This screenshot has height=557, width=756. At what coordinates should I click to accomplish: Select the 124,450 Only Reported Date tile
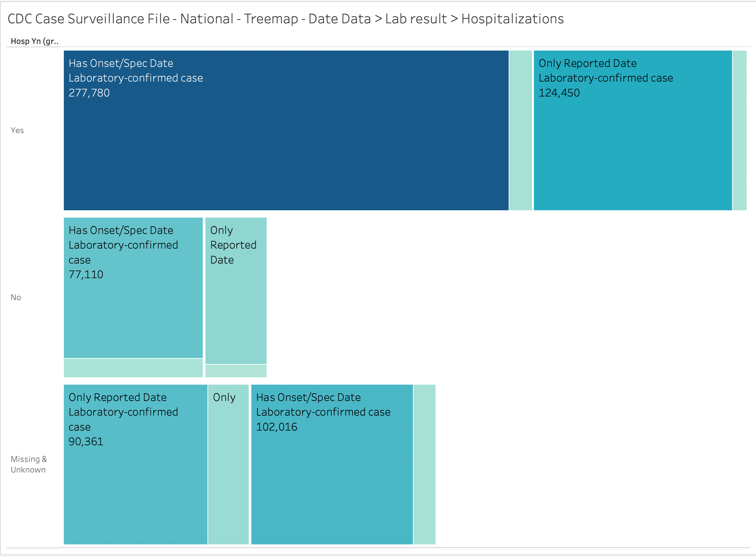pyautogui.click(x=633, y=142)
